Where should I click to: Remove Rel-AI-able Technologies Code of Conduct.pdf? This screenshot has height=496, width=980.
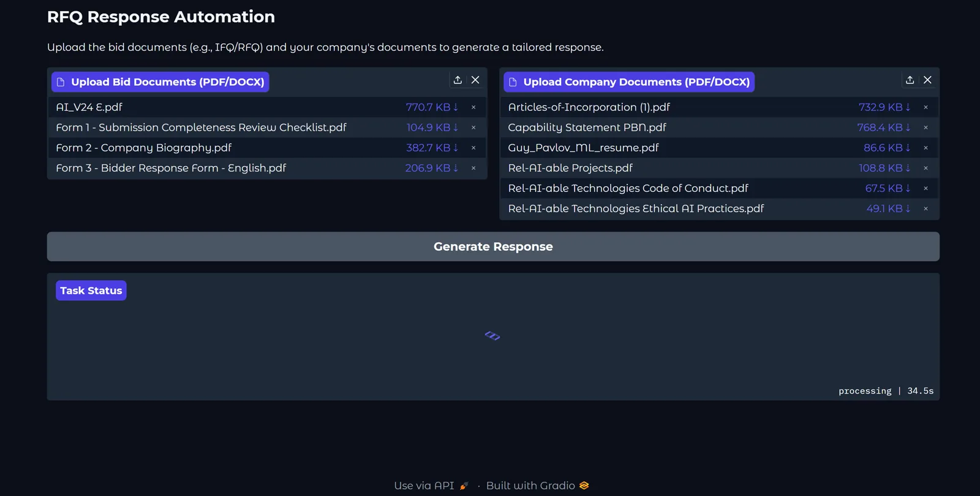point(925,188)
